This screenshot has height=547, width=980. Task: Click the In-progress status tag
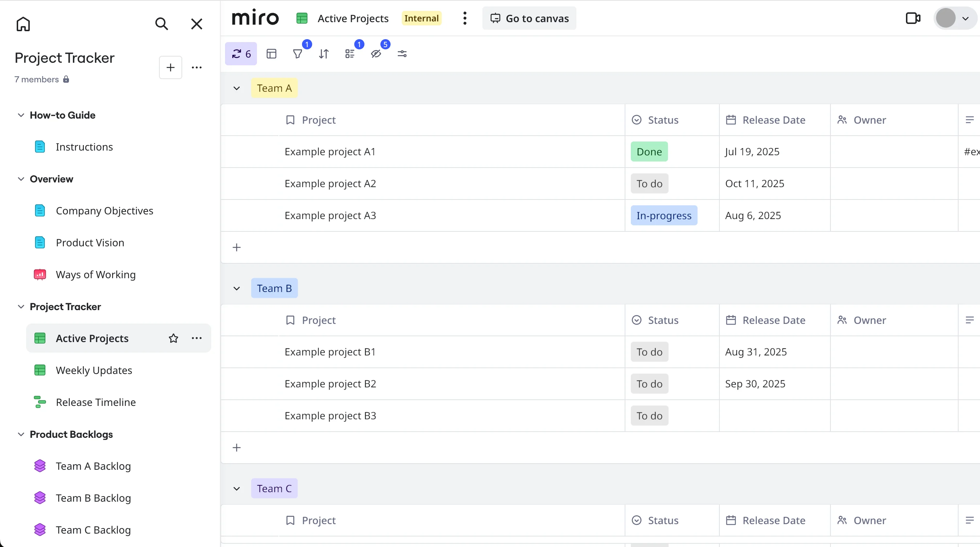click(x=664, y=215)
